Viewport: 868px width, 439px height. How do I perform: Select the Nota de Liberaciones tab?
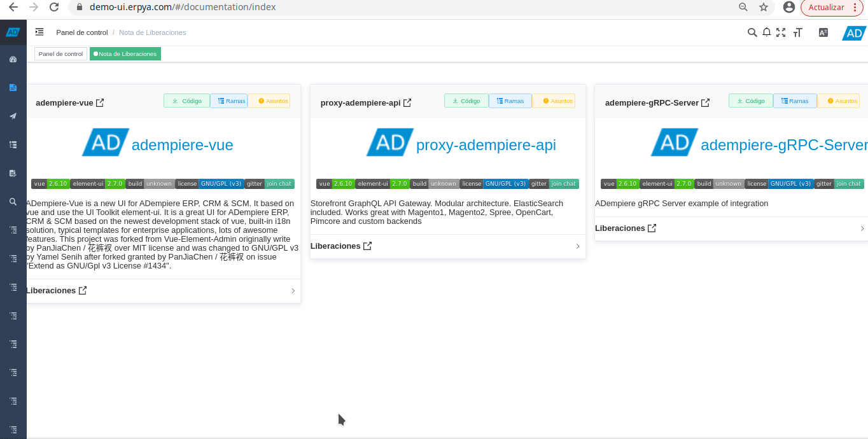(x=125, y=54)
